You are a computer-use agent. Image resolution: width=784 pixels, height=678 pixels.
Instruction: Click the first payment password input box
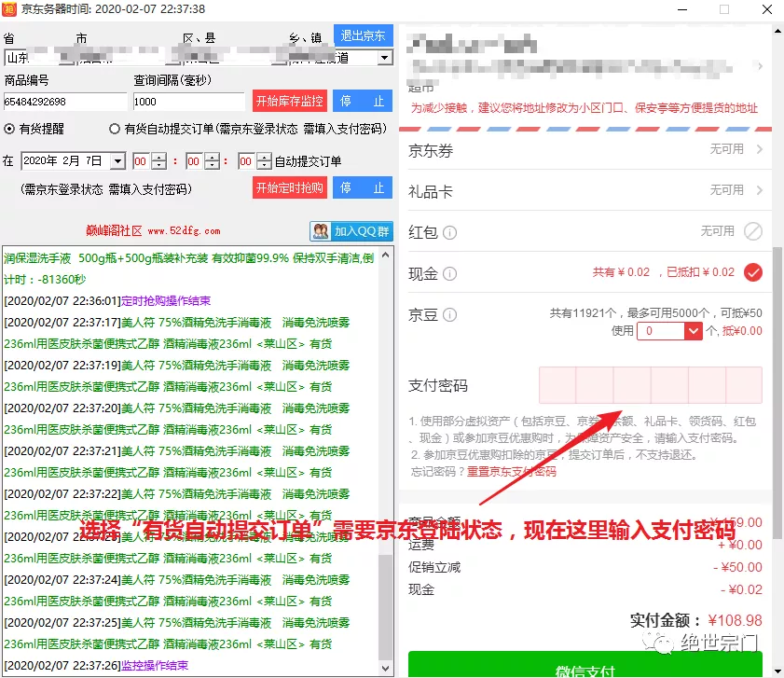coord(557,386)
